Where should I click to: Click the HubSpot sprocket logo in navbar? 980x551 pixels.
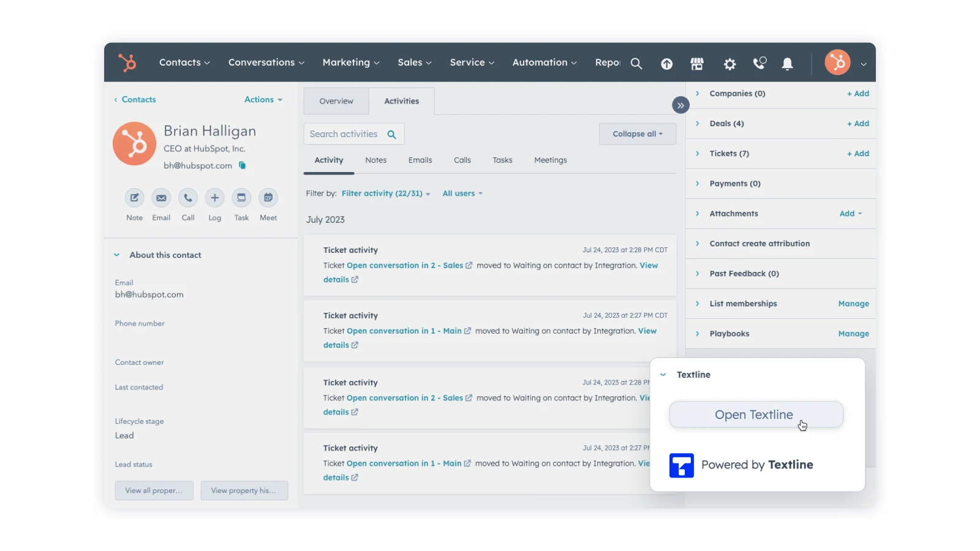(127, 62)
